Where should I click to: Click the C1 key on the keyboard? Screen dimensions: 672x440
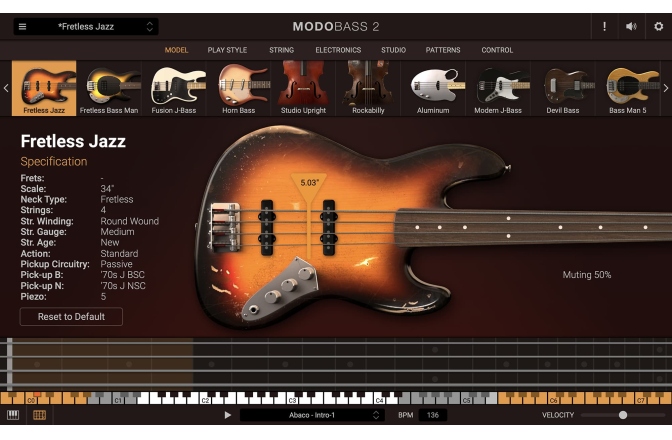(x=118, y=400)
